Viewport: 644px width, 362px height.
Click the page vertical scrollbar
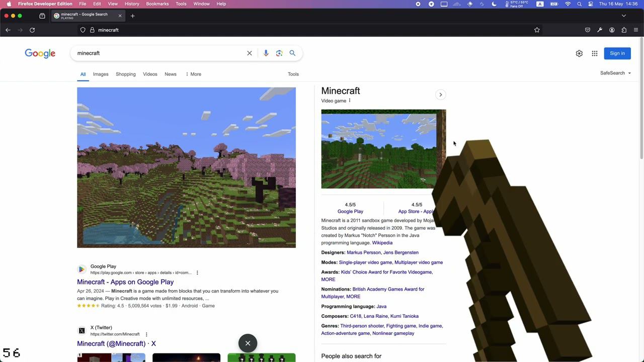641,98
